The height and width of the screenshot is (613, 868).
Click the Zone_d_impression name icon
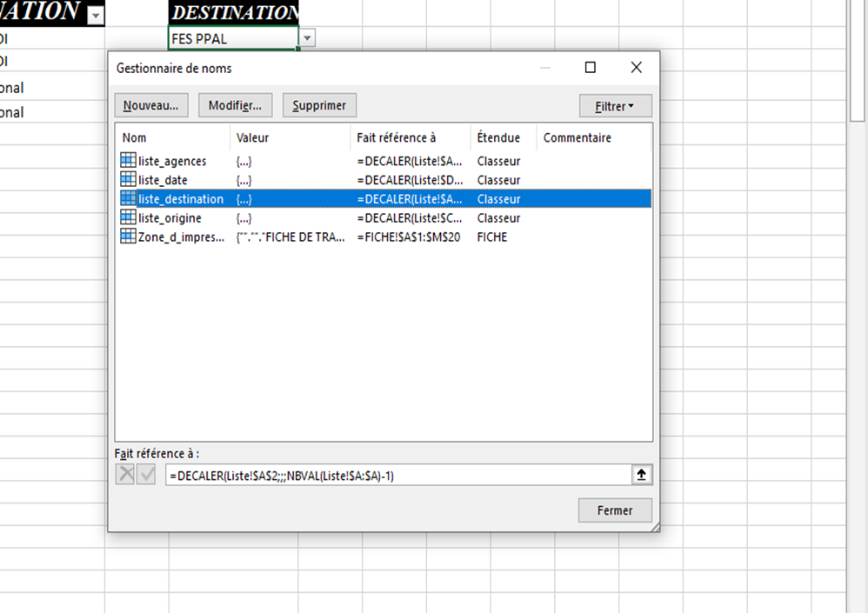[128, 237]
